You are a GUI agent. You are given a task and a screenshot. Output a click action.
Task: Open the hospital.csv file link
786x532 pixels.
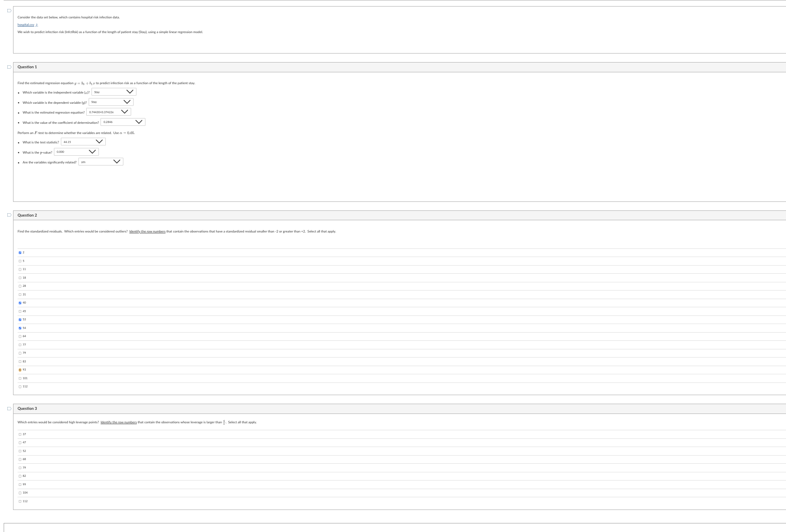[26, 25]
